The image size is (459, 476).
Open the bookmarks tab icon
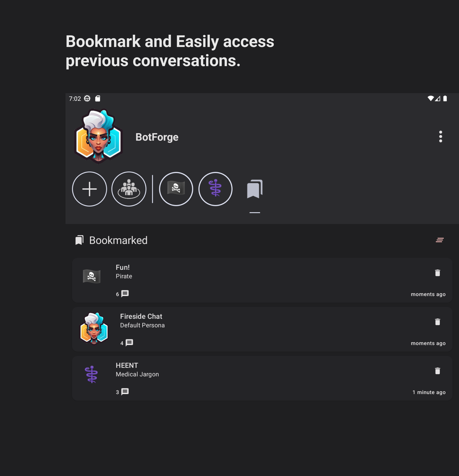[x=255, y=189]
